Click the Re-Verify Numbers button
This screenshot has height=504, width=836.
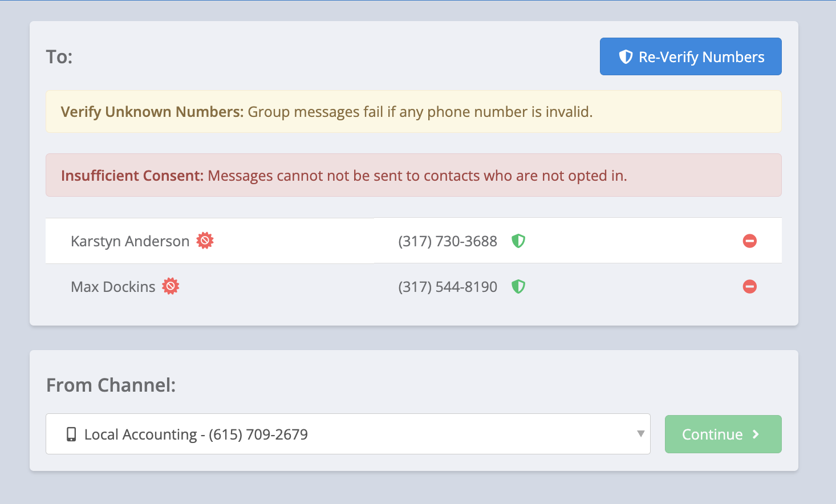point(690,56)
